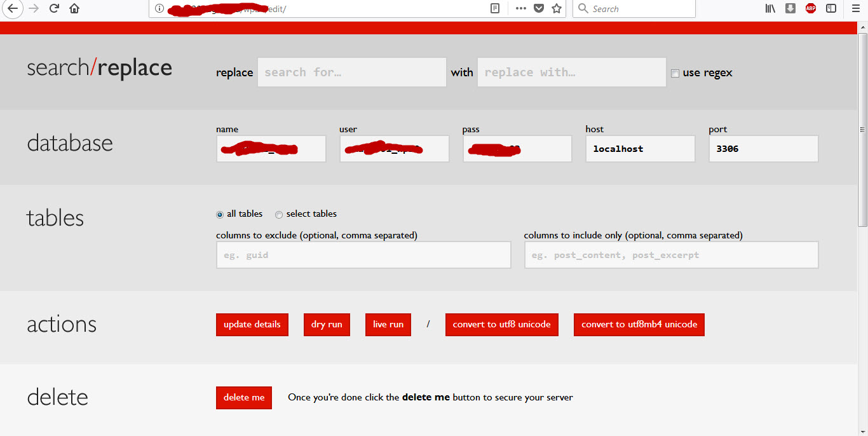
Task: Open the Library bookmarks icon
Action: tap(770, 9)
